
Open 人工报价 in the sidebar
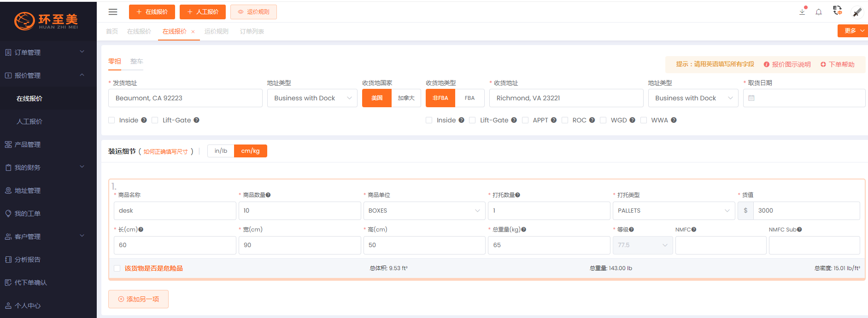pos(29,121)
